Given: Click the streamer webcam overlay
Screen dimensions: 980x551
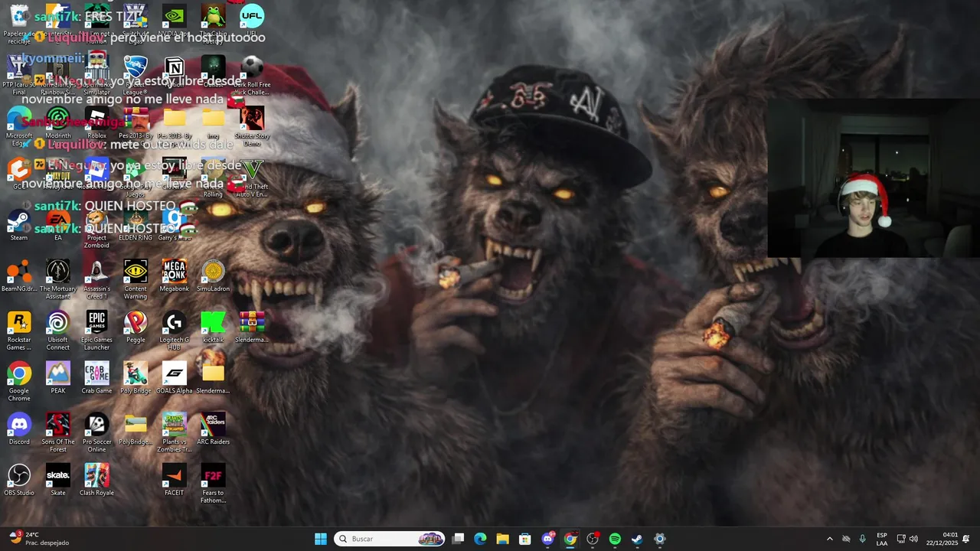Looking at the screenshot, I should tap(874, 179).
